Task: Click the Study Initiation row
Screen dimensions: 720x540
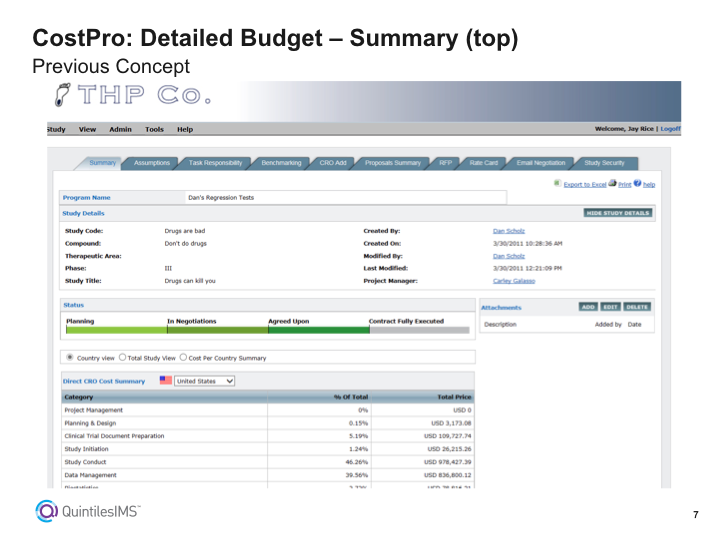Action: point(268,449)
